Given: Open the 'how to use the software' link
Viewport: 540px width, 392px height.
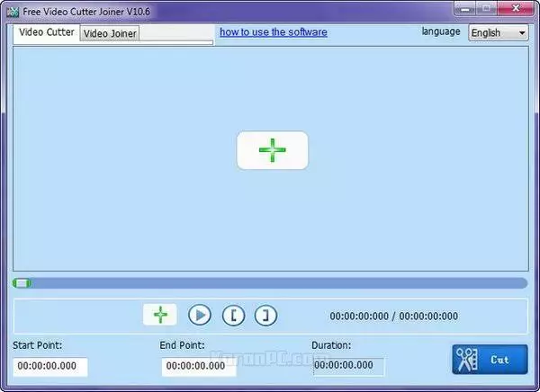Looking at the screenshot, I should tap(273, 32).
